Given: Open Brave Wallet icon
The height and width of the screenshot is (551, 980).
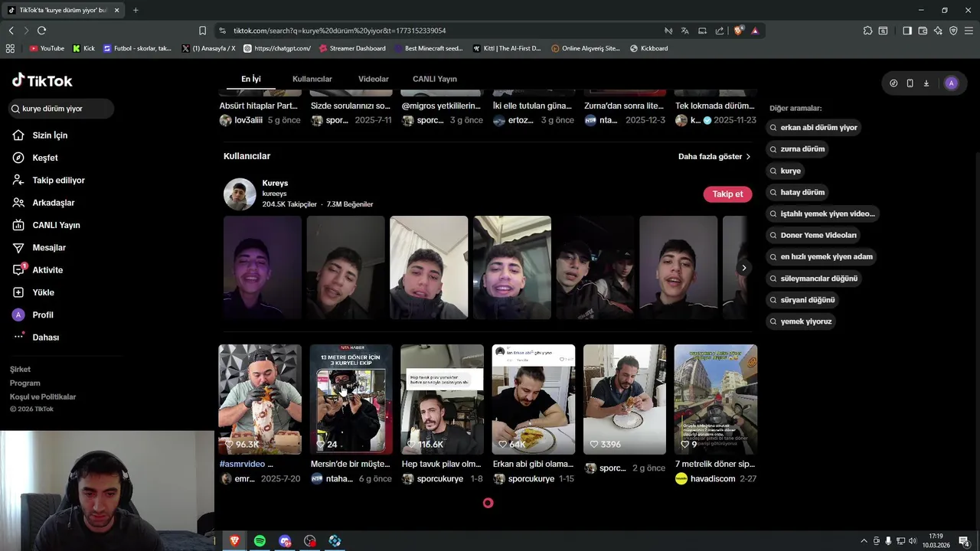Looking at the screenshot, I should click(923, 31).
